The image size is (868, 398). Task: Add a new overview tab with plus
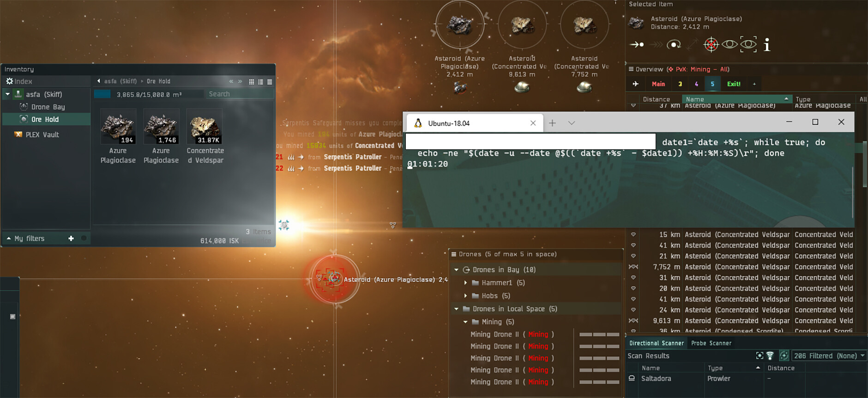754,84
